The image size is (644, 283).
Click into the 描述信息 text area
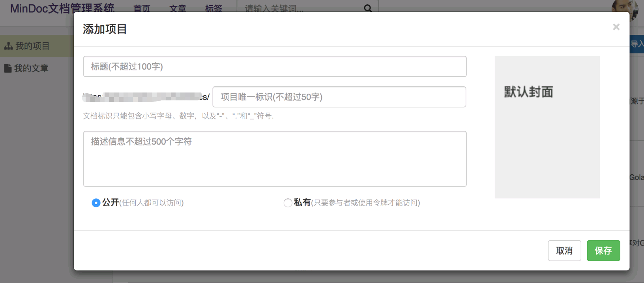(x=275, y=159)
